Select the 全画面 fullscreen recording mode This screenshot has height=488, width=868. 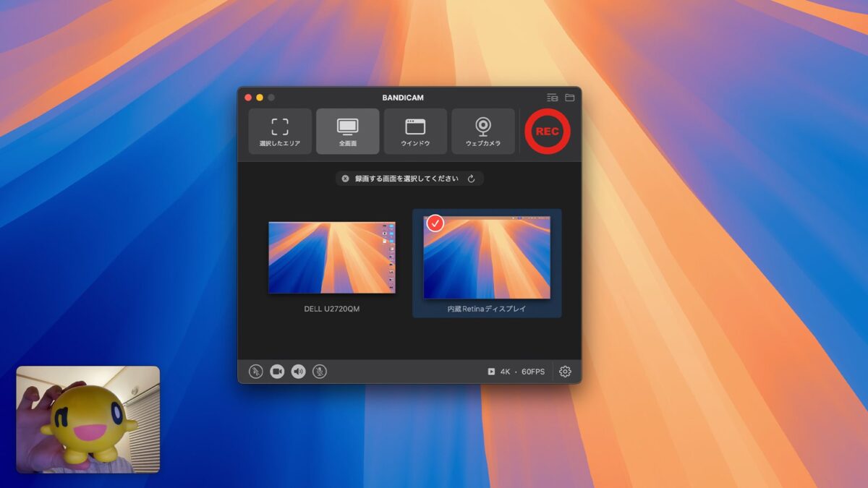tap(347, 131)
